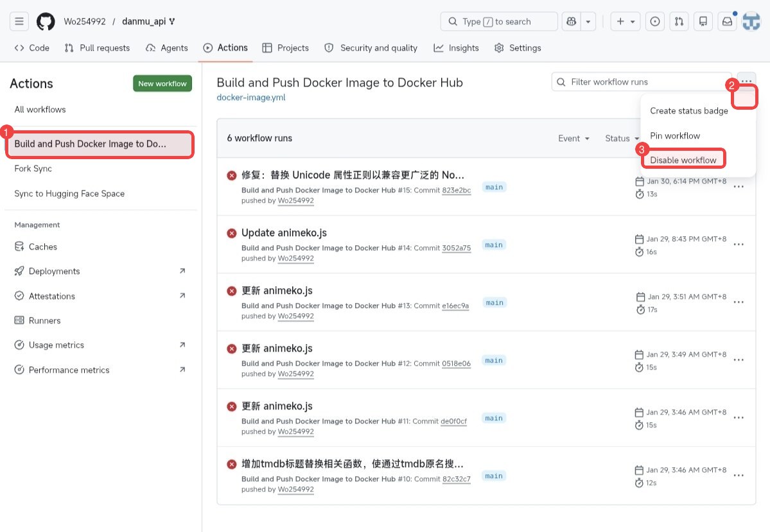Choose Pin workflow menu item

point(675,136)
